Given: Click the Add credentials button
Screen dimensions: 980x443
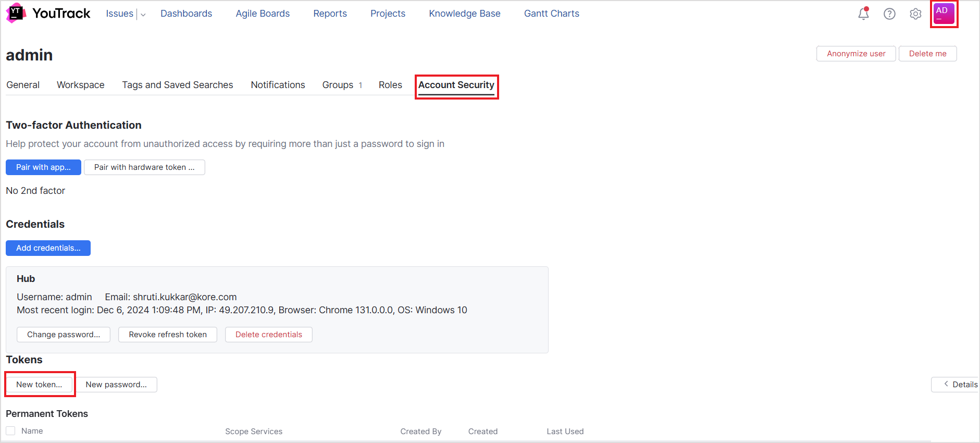Looking at the screenshot, I should [48, 248].
